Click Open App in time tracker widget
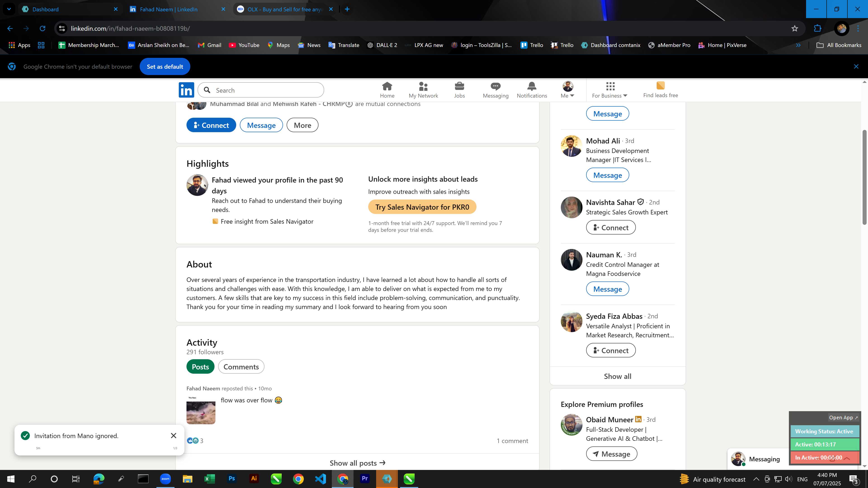This screenshot has width=868, height=488. [843, 418]
